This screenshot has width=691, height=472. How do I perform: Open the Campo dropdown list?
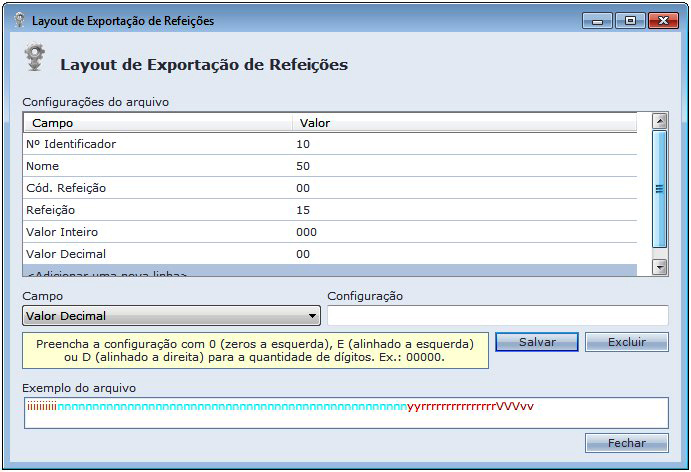(313, 316)
